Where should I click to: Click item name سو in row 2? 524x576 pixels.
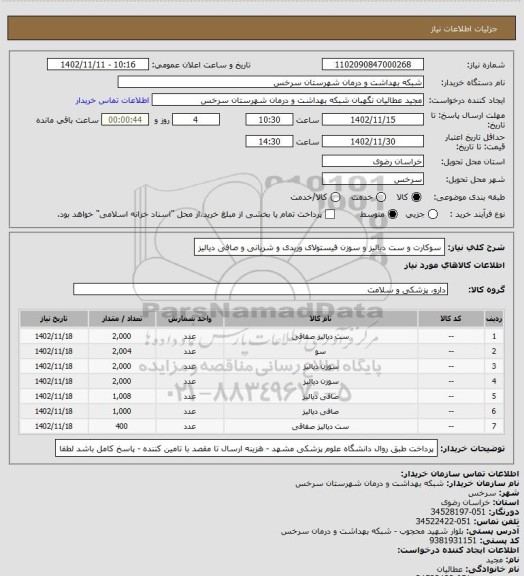[320, 351]
